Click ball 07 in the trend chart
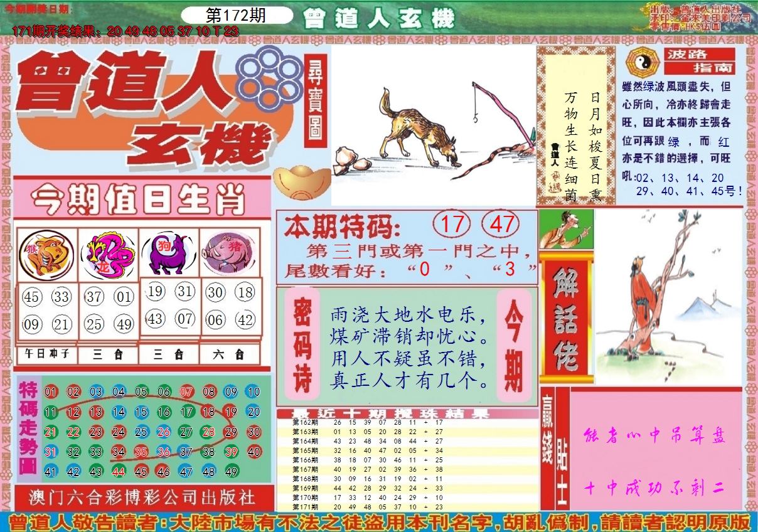 (186, 392)
